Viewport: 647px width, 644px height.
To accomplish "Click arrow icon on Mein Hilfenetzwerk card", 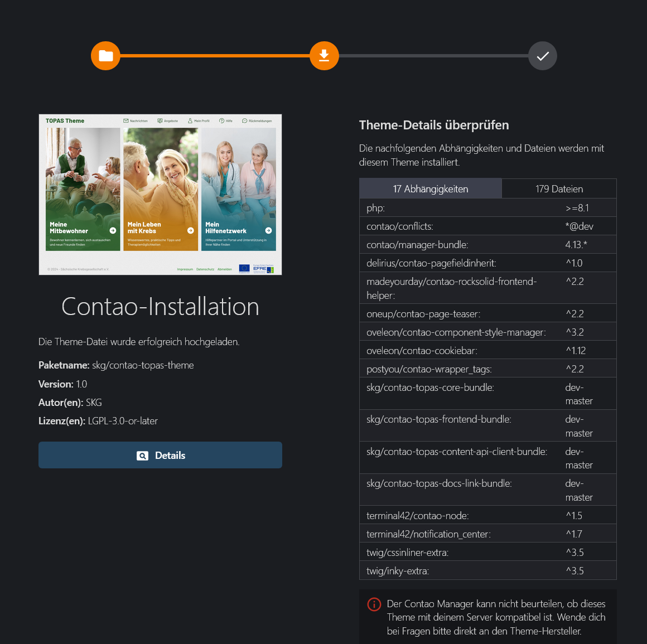I will [x=269, y=231].
